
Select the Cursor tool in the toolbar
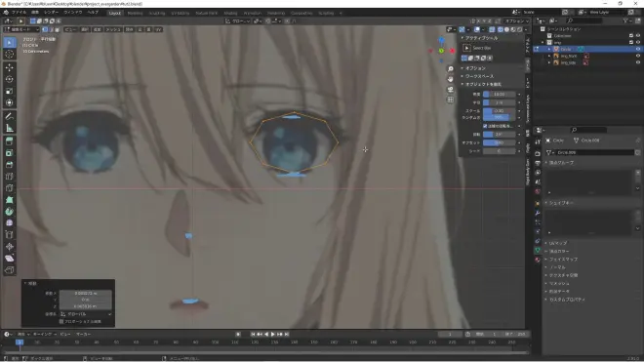click(x=10, y=55)
